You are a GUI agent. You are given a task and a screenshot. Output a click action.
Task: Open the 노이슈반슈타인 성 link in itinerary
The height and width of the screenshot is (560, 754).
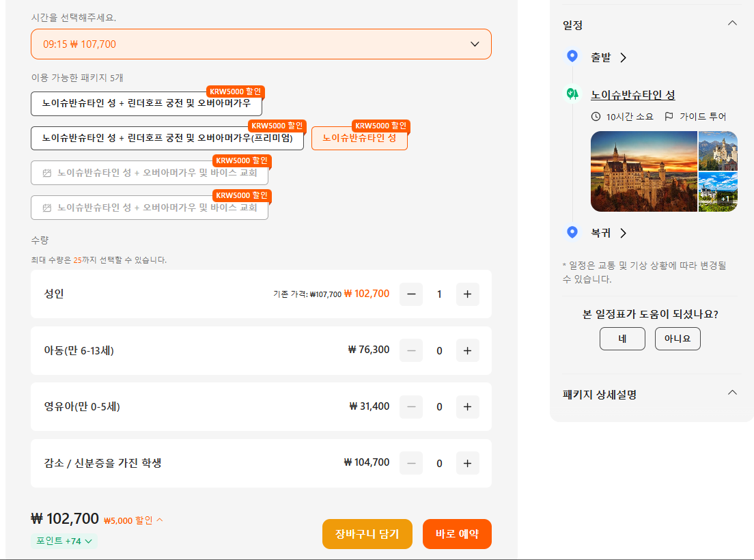[x=633, y=95]
